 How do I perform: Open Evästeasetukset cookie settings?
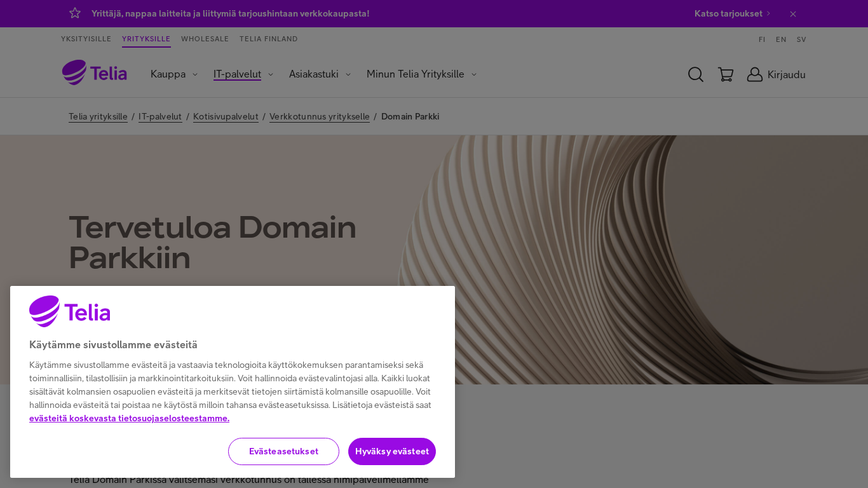point(283,451)
